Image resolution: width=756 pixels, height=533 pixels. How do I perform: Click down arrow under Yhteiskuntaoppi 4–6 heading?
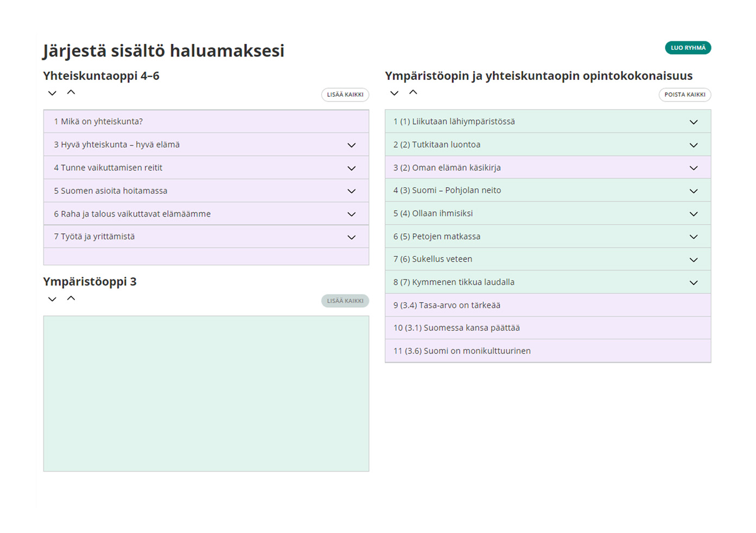tap(52, 93)
